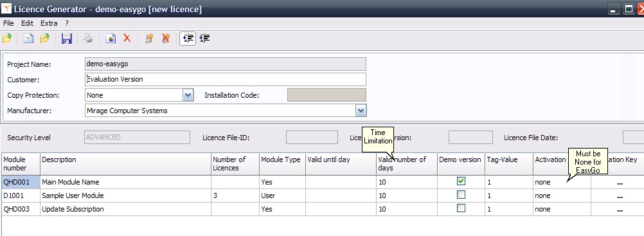Check Demo version for Update Subscription
The height and width of the screenshot is (236, 644).
tap(461, 208)
